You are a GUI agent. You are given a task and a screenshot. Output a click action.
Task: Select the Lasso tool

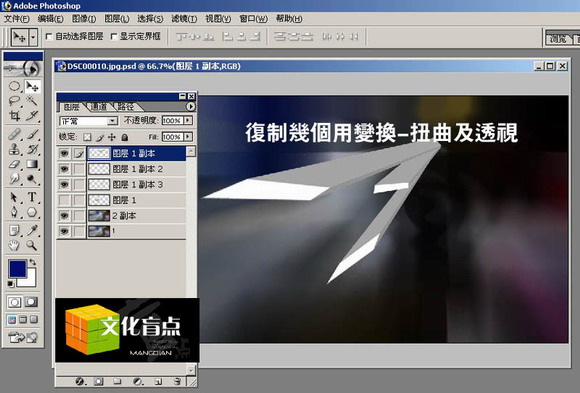[14, 100]
